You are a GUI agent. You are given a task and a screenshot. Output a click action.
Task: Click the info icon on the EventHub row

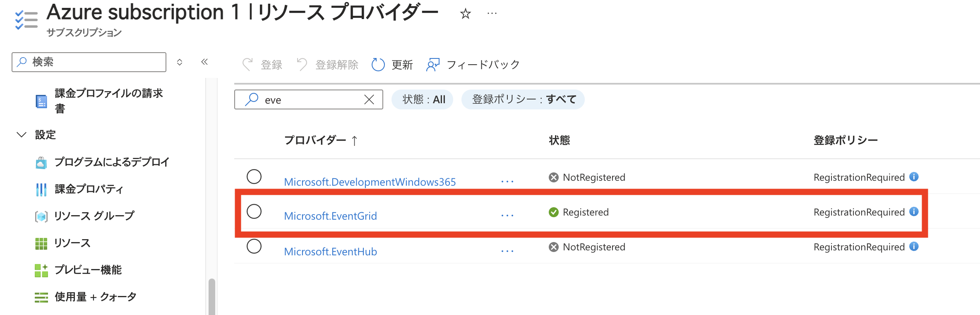coord(914,247)
